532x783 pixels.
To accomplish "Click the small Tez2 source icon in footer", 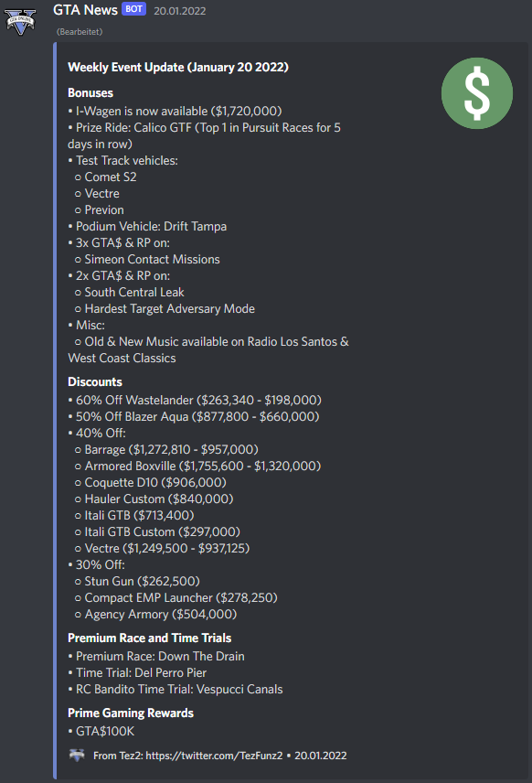I will [x=78, y=756].
